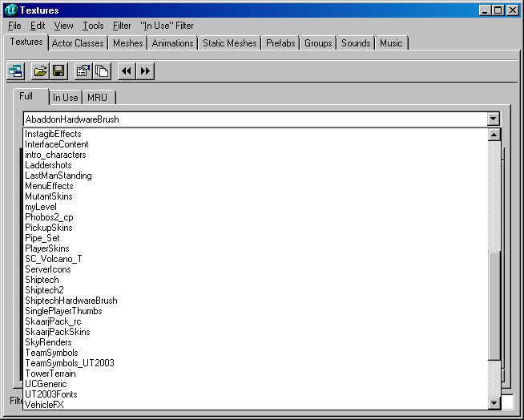Click the duplicate texture icon
The height and width of the screenshot is (420, 524).
(x=102, y=71)
